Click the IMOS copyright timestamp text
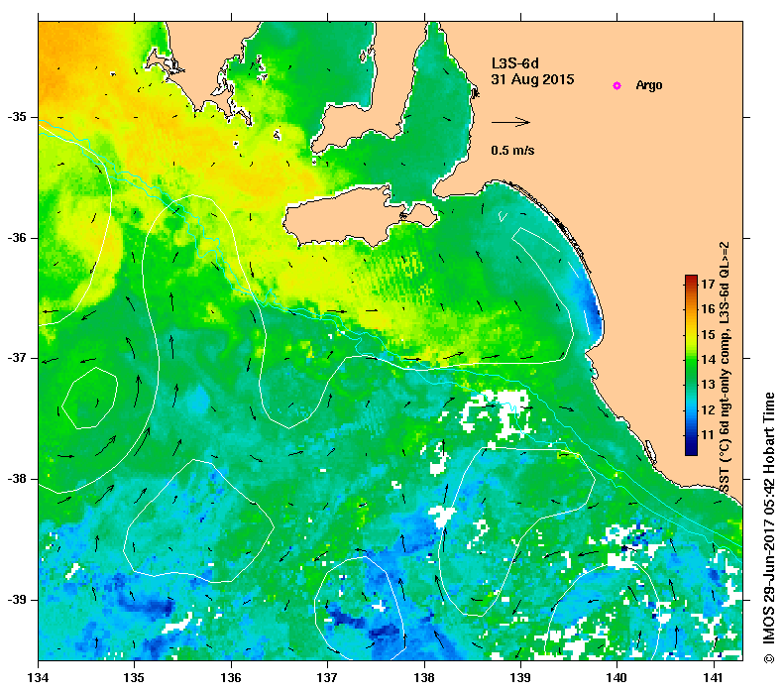 tap(768, 528)
